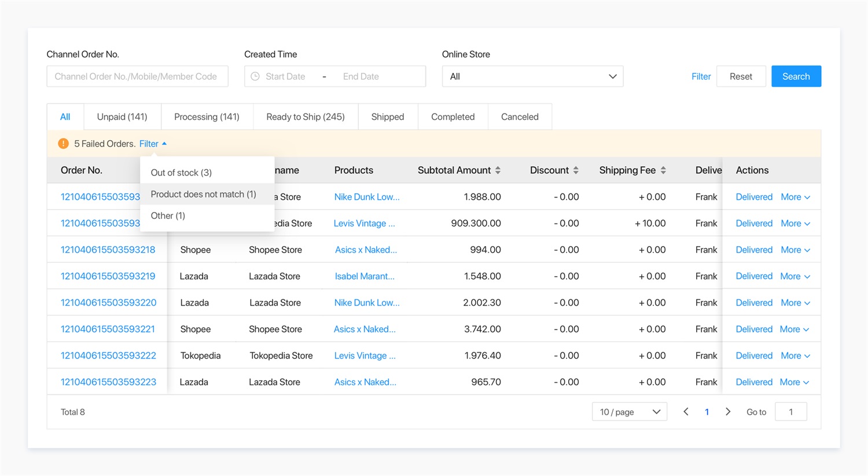Expand More for the Nike Dunk Low 1.988.00 order
This screenshot has height=476, width=868.
[x=795, y=197]
